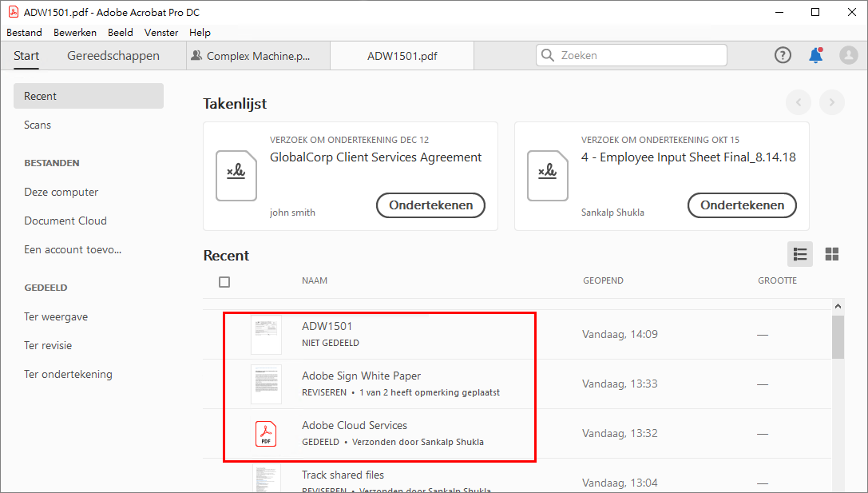Click the GlobalCorp Client Services Agreement title
Image resolution: width=868 pixels, height=493 pixels.
376,157
